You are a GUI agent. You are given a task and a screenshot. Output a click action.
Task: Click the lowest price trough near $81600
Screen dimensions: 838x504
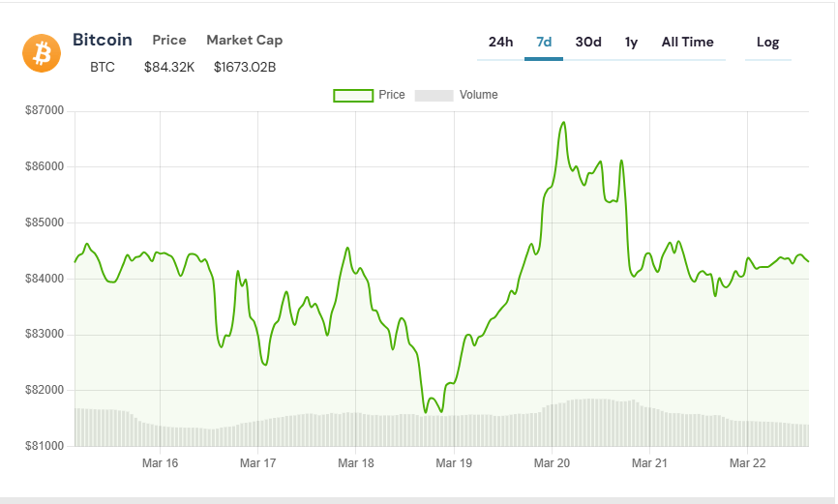click(426, 412)
